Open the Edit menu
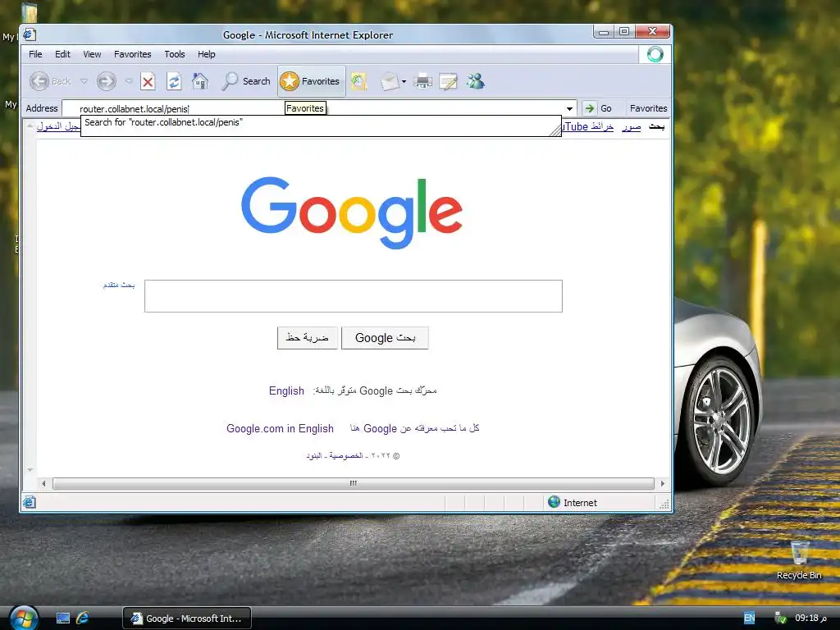 pyautogui.click(x=62, y=54)
